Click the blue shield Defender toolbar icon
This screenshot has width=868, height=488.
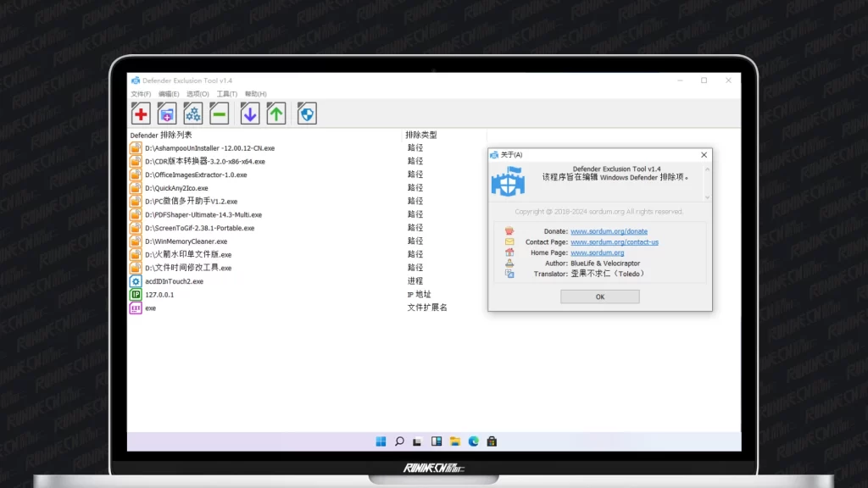tap(307, 114)
